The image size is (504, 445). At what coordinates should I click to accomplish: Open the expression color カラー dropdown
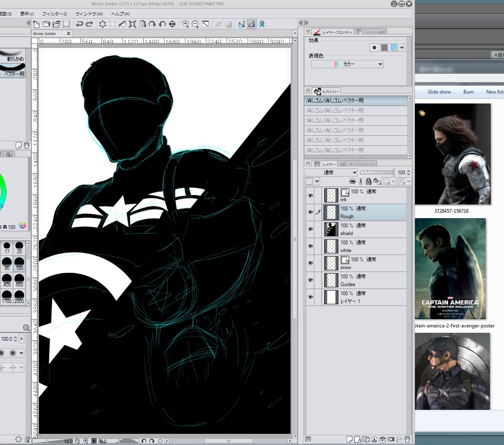point(347,64)
